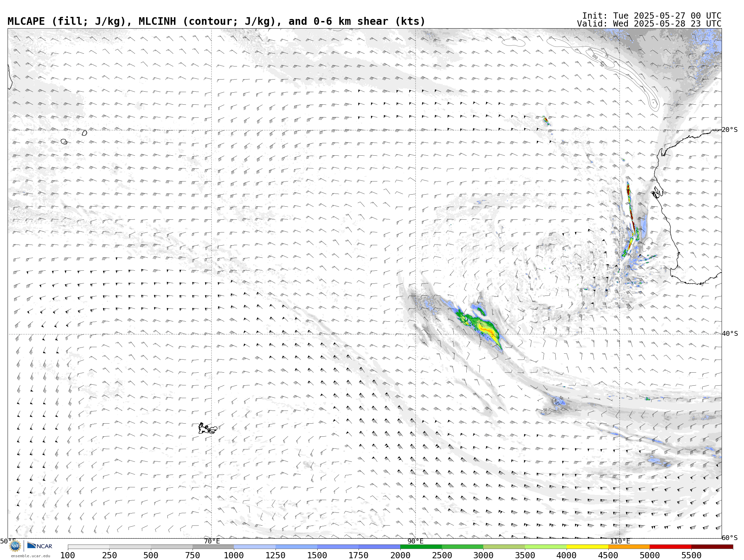Screen dimensions: 744x560
Task: Click the colorbar value 100
Action: click(68, 555)
